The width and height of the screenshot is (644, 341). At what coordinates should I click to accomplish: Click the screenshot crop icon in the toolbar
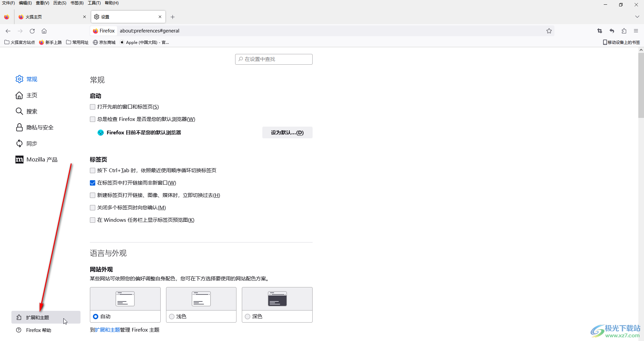pos(599,31)
